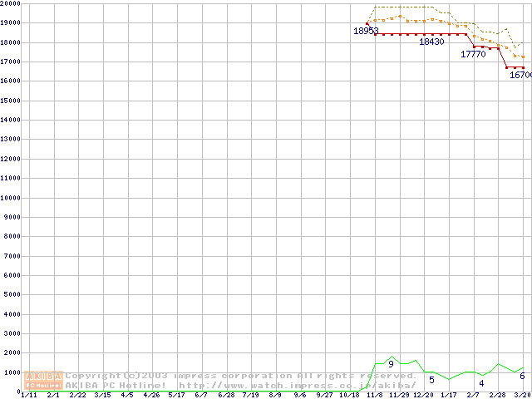The image size is (532, 399).
Task: Click the green line's count label 4
Action: pos(481,383)
